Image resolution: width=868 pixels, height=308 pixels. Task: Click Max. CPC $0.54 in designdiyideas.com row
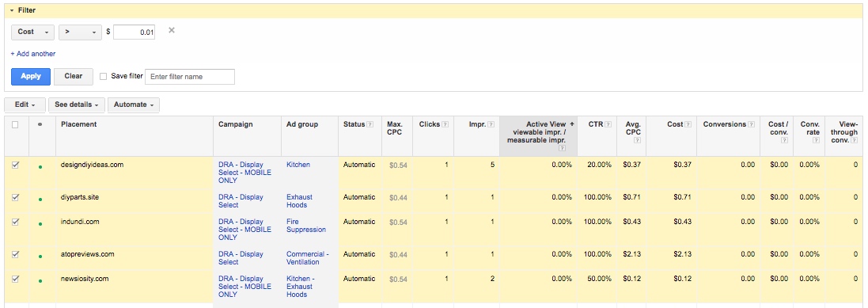(x=398, y=165)
